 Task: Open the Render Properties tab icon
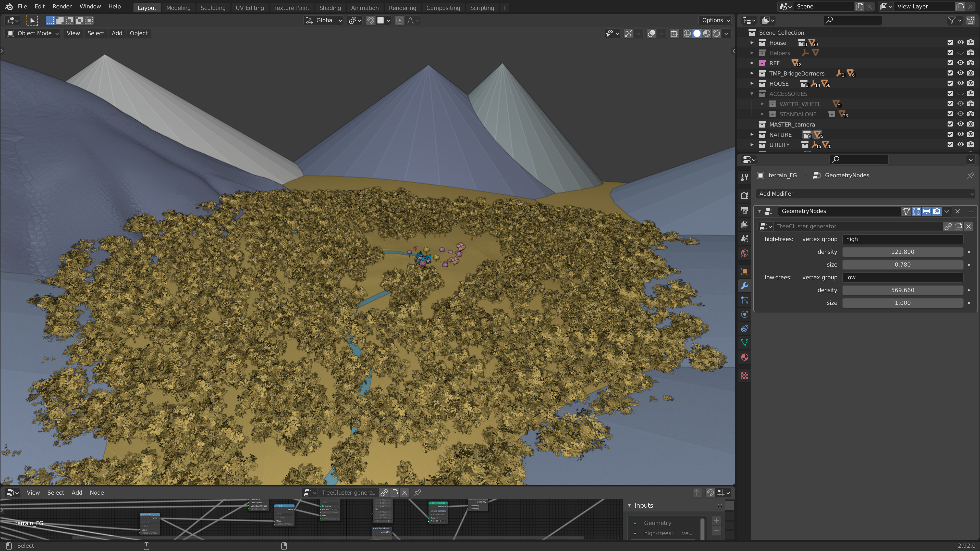point(744,195)
